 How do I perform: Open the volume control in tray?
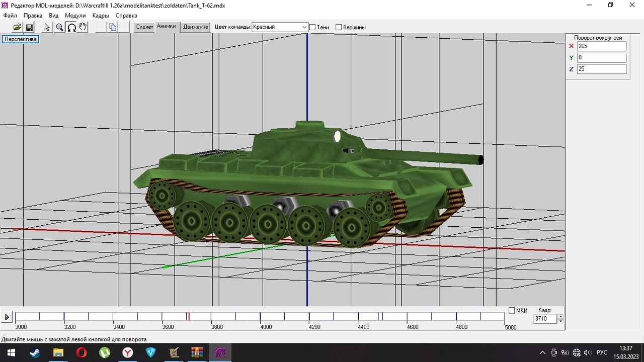[587, 352]
